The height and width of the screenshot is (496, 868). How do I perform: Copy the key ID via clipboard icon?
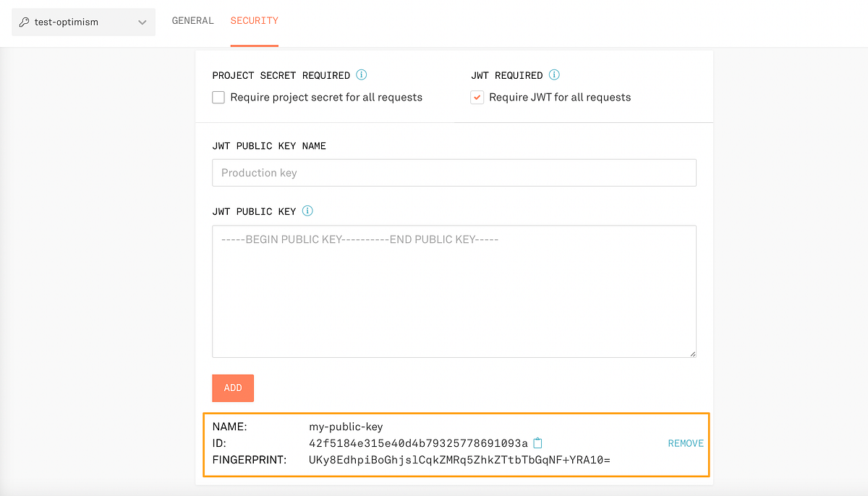[537, 443]
